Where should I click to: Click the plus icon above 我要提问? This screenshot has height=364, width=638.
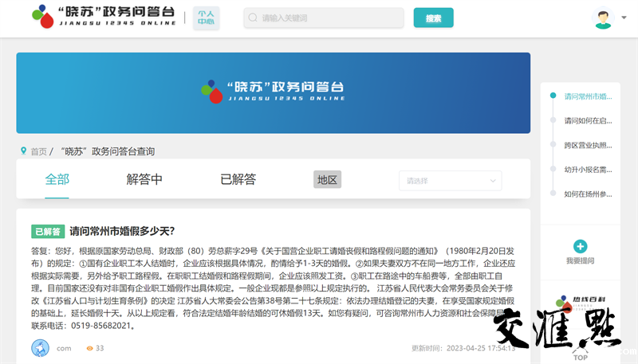[581, 247]
